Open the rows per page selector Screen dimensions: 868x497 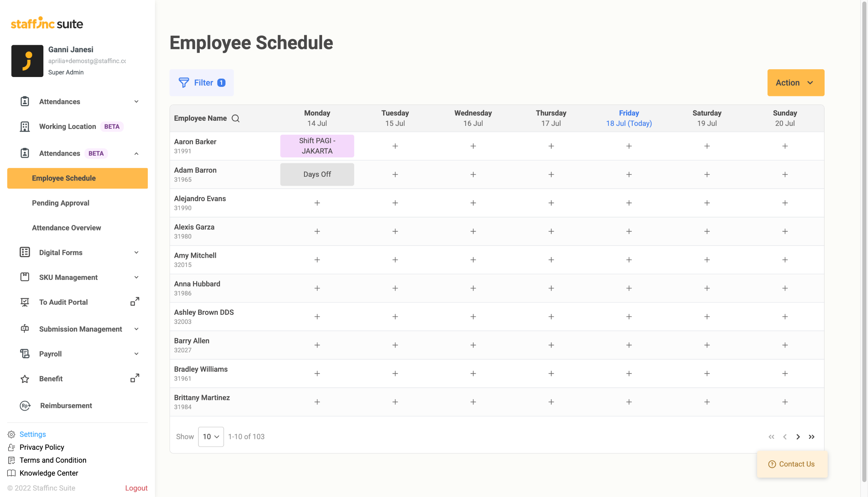pyautogui.click(x=211, y=437)
